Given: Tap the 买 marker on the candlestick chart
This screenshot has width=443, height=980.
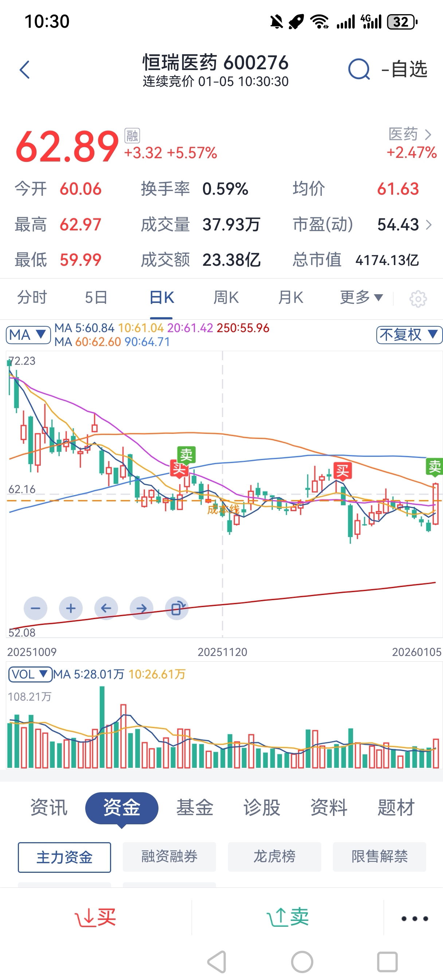Looking at the screenshot, I should tap(342, 471).
